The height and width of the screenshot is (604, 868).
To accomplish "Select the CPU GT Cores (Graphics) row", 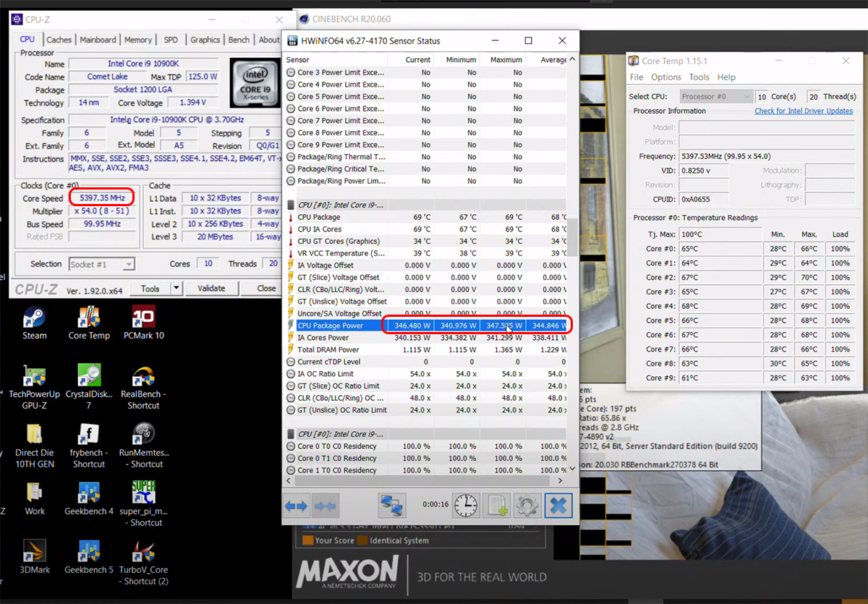I will [427, 241].
